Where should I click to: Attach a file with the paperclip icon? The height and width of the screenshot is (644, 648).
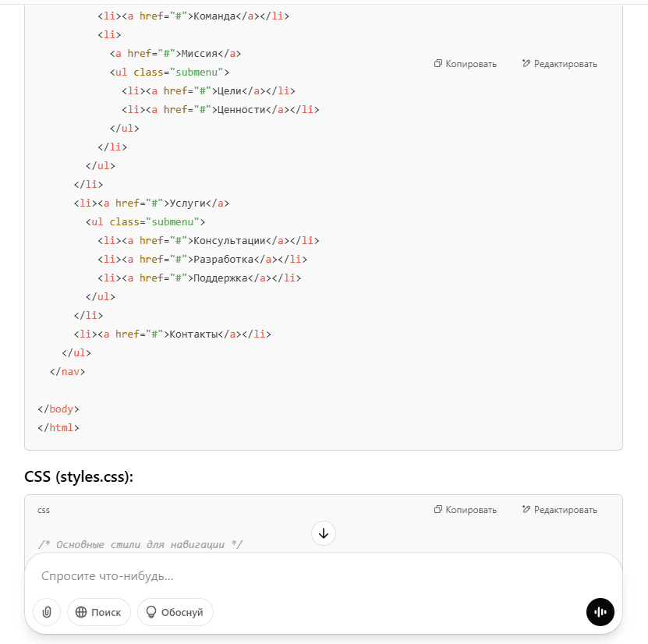[x=47, y=612]
